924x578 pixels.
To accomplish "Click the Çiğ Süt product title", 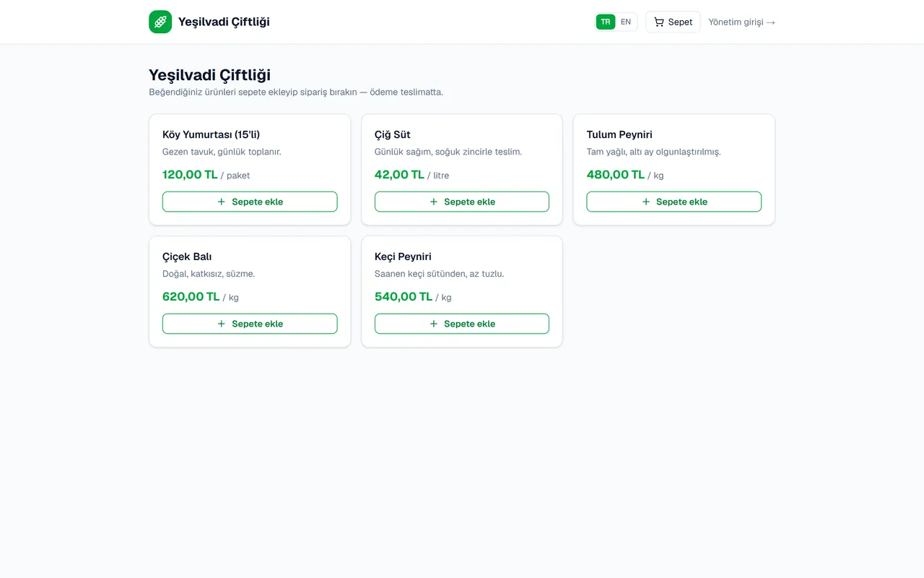I will pos(393,134).
